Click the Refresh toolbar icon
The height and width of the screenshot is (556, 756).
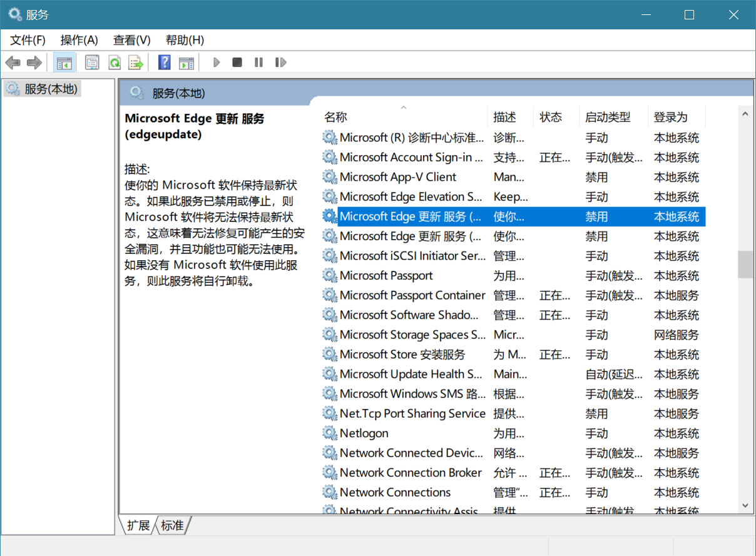pos(114,63)
